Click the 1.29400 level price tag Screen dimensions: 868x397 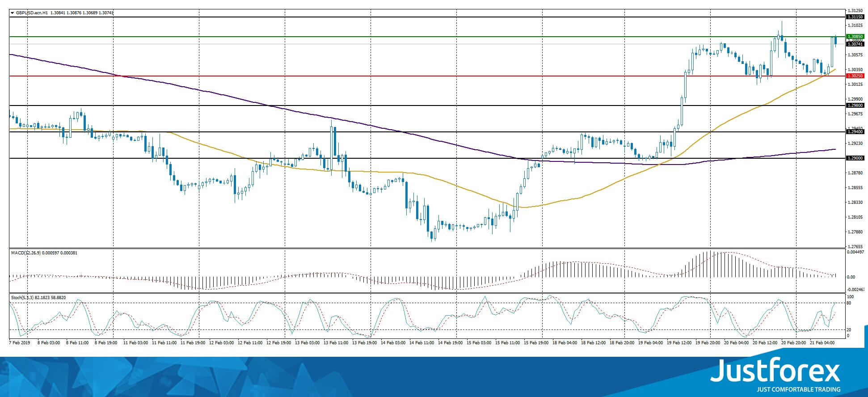click(x=855, y=132)
